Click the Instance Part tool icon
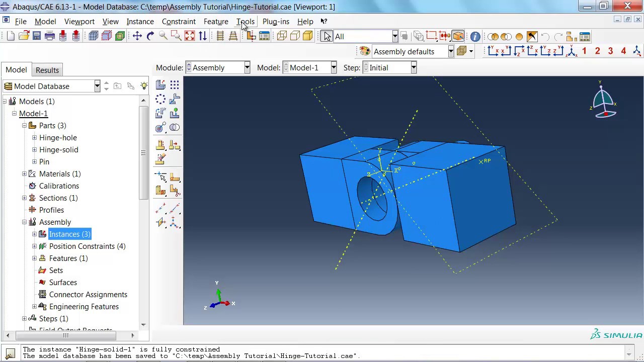 pos(160,85)
